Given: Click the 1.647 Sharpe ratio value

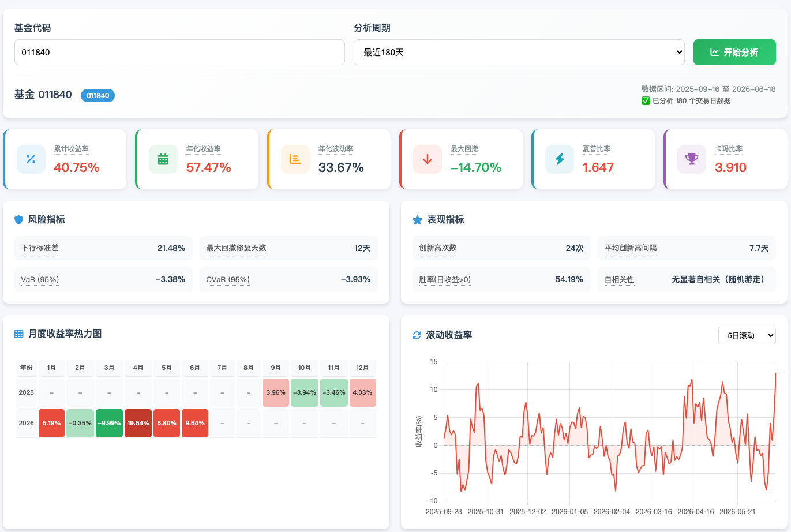Looking at the screenshot, I should click(x=598, y=168).
